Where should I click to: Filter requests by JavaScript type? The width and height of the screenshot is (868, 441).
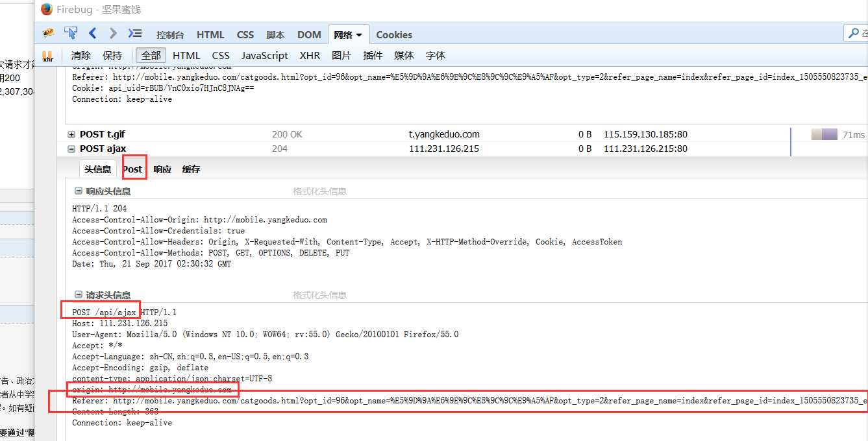pyautogui.click(x=265, y=56)
